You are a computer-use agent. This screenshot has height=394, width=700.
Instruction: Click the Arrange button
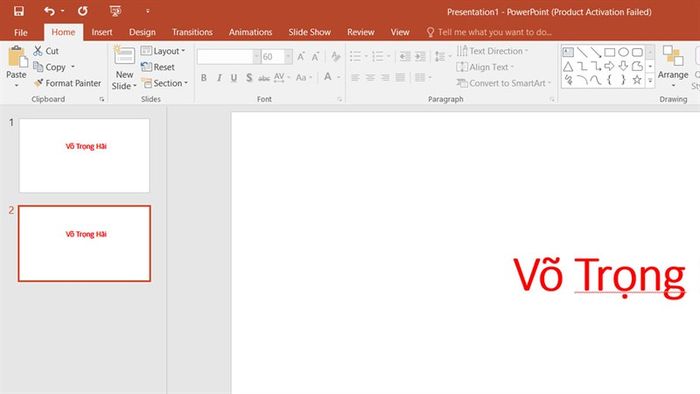click(x=673, y=66)
